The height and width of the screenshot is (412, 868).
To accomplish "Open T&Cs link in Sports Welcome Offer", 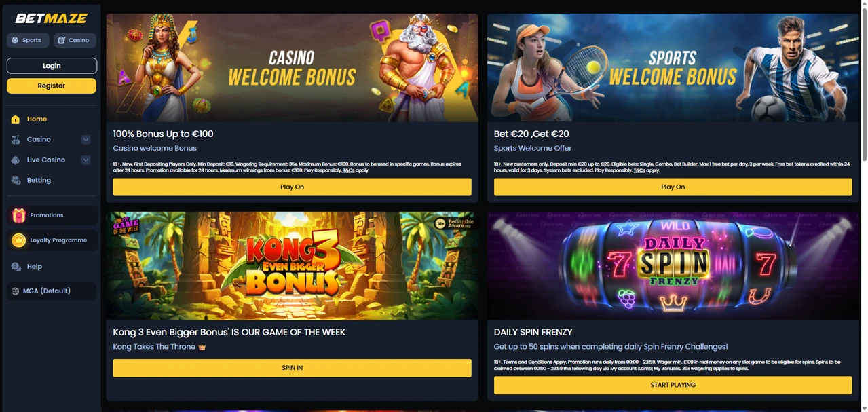I will pyautogui.click(x=639, y=170).
